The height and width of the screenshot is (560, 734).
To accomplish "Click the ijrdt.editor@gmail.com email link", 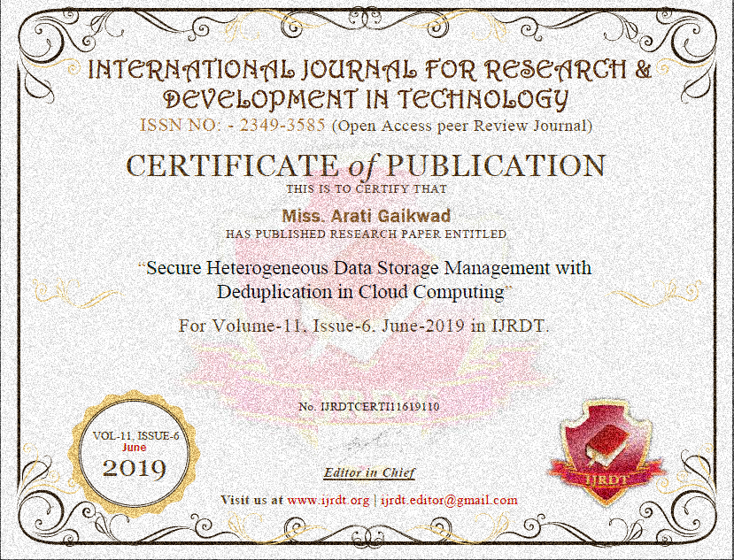I will (449, 500).
